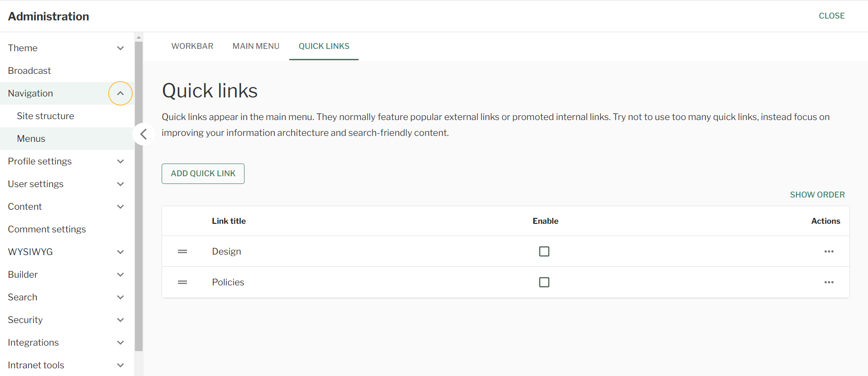
Task: Expand the Intranet tools chevron
Action: point(120,365)
